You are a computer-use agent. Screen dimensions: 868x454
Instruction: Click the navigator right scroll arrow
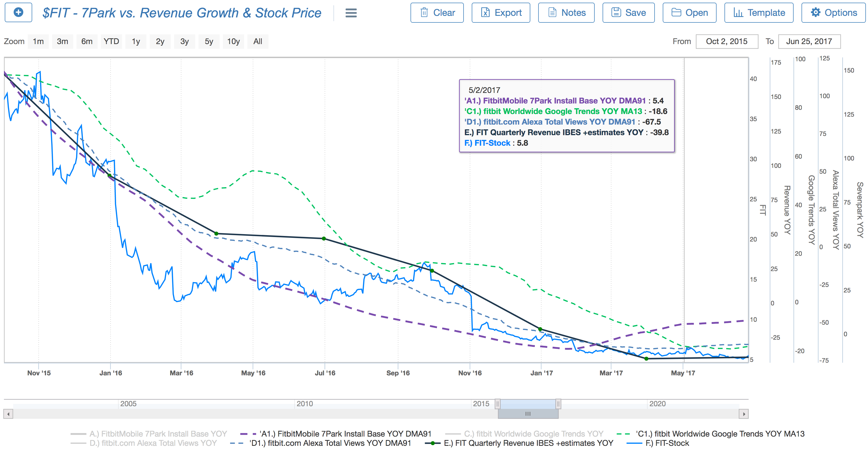pyautogui.click(x=744, y=414)
